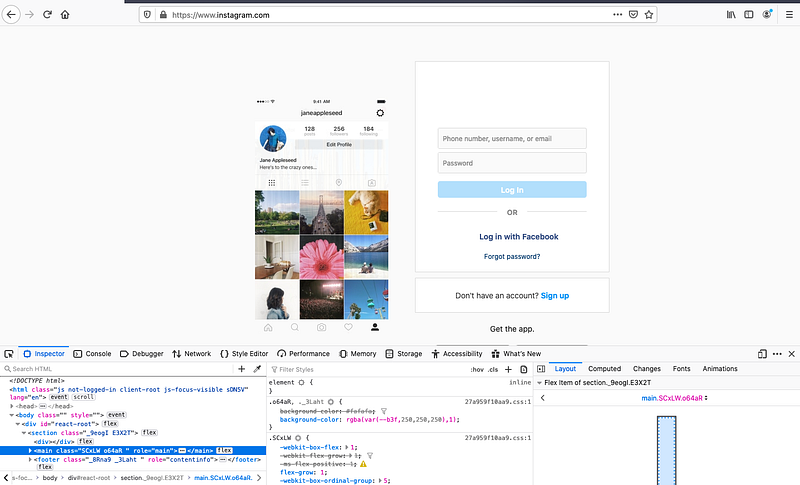The height and width of the screenshot is (485, 800).
Task: Click the Log In button
Action: click(x=512, y=190)
